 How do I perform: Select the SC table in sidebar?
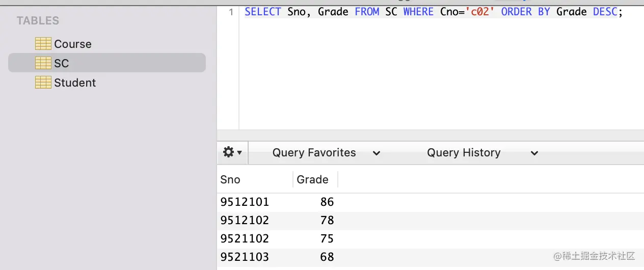(x=62, y=63)
